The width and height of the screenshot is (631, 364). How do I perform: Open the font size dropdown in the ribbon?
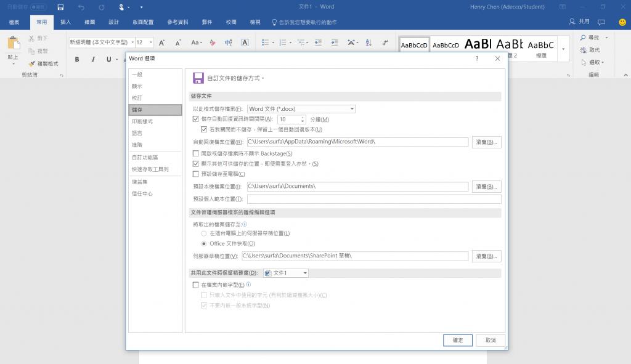[x=151, y=43]
